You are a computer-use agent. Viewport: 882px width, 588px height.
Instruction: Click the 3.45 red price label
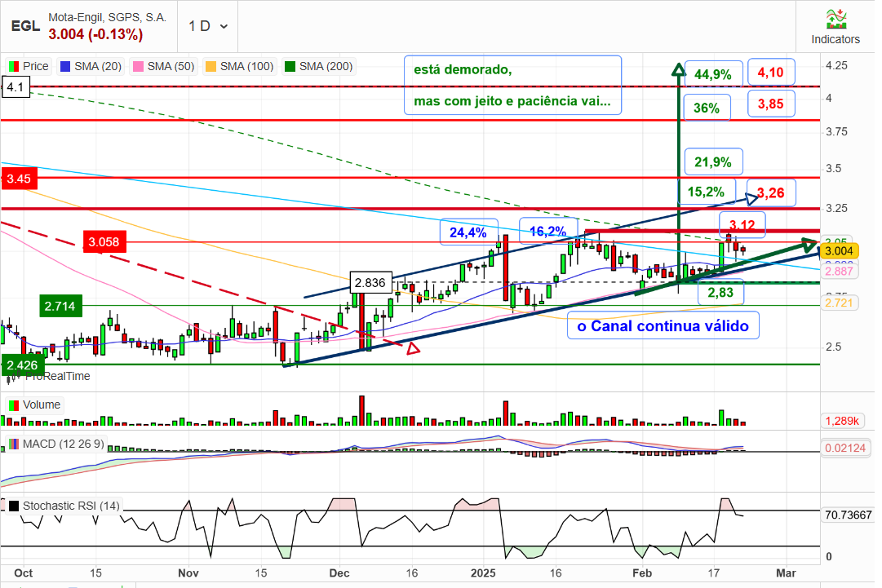[x=19, y=179]
